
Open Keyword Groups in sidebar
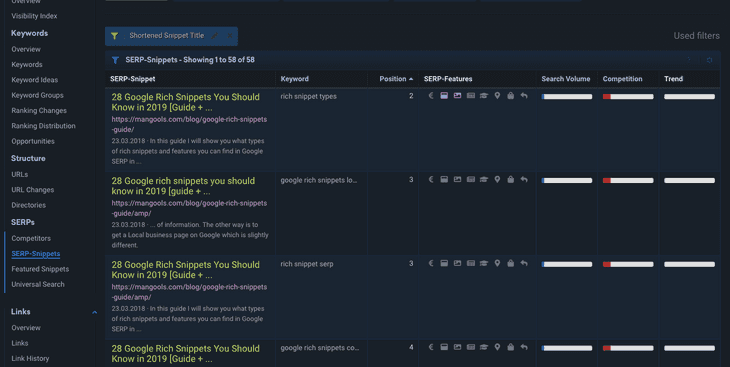37,95
